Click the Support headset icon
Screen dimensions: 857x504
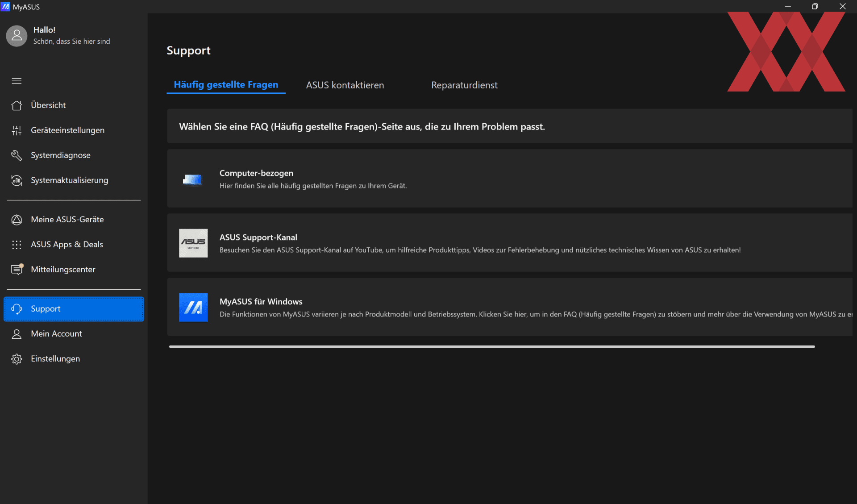click(17, 309)
